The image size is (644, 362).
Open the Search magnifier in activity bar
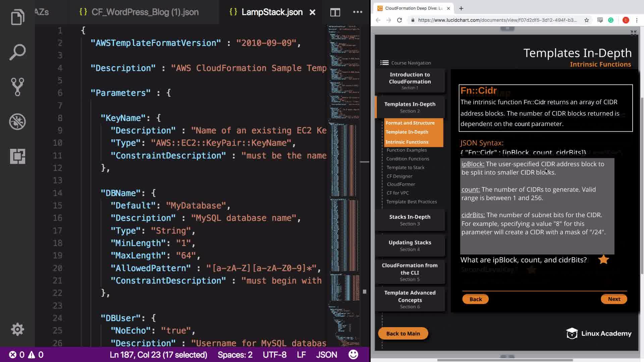(17, 52)
